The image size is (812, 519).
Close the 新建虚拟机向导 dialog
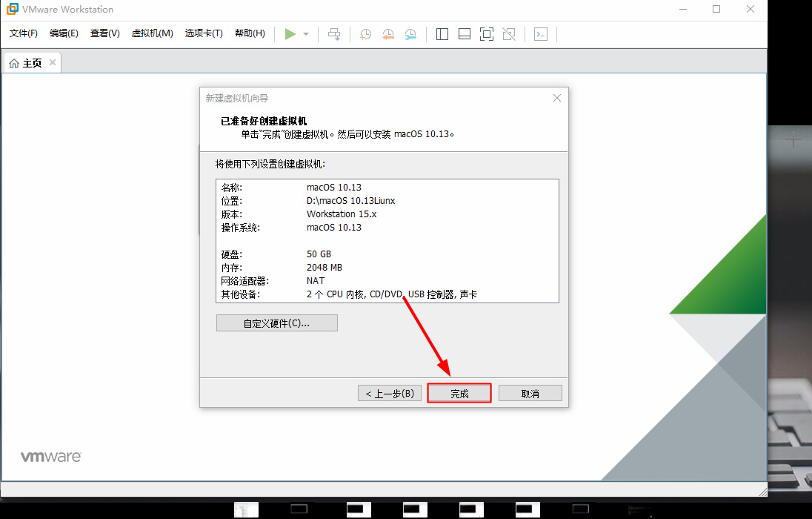click(x=556, y=98)
